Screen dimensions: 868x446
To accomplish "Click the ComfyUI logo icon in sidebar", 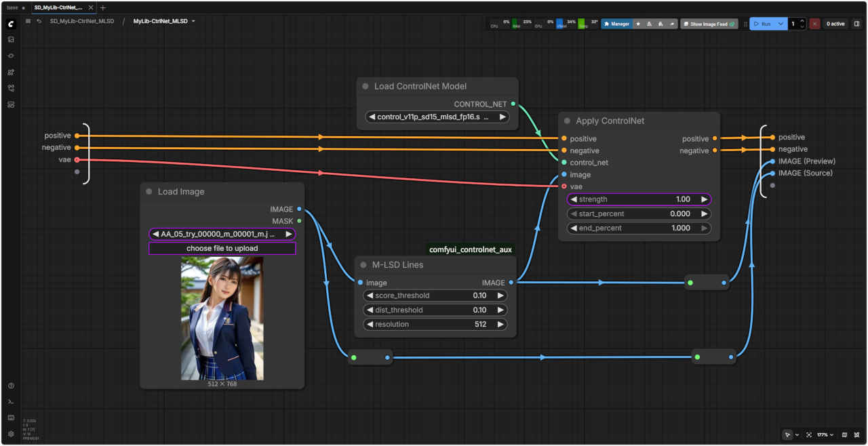I will click(x=11, y=24).
